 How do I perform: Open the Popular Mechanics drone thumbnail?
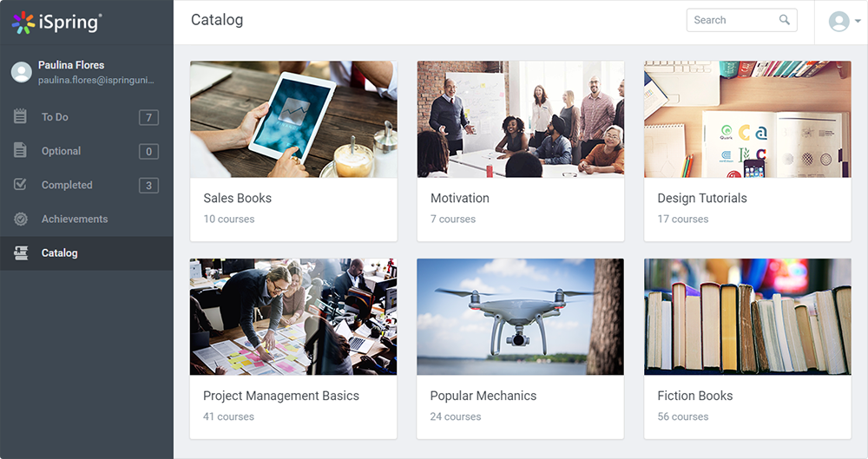tap(520, 317)
